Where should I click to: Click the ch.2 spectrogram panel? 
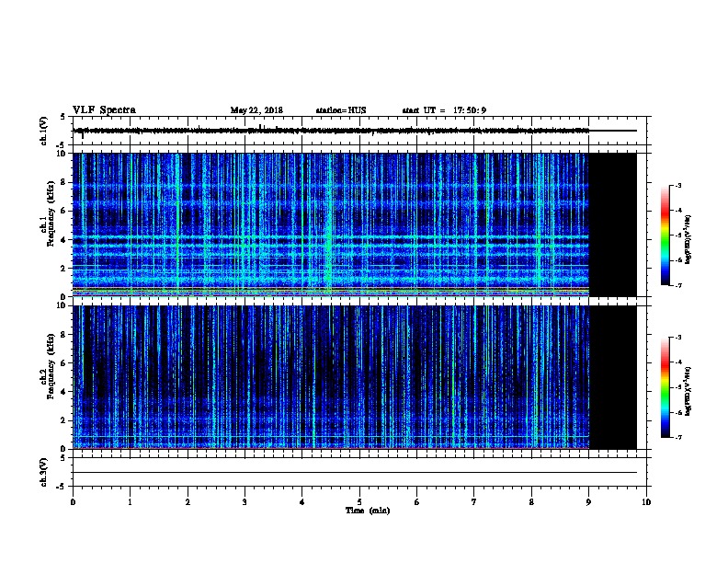click(354, 377)
